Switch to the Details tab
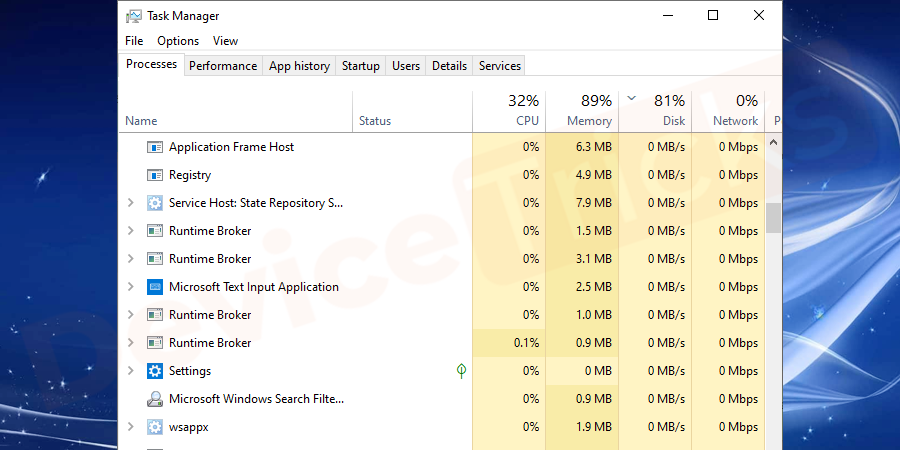Image resolution: width=900 pixels, height=450 pixels. 449,66
